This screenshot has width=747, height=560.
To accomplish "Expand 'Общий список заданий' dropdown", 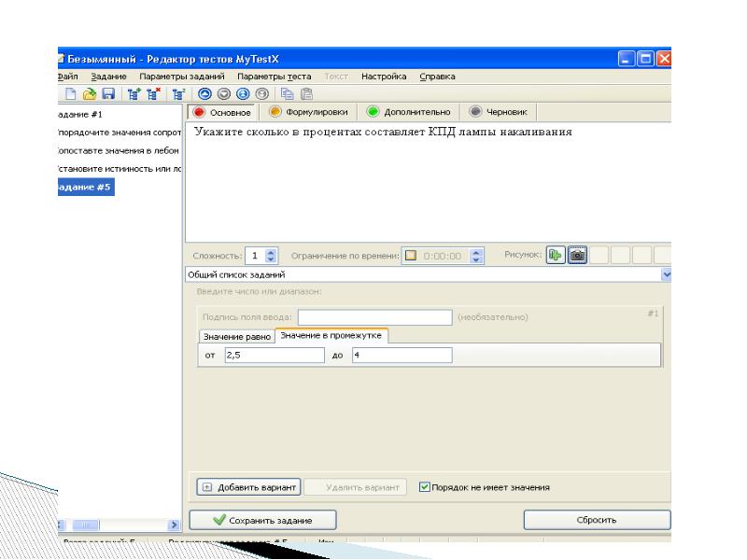I will click(x=666, y=274).
